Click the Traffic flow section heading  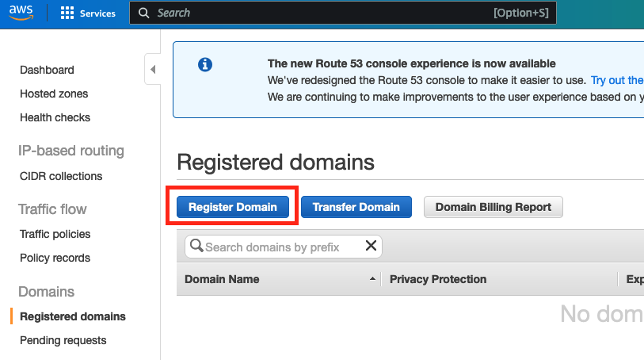(x=52, y=209)
